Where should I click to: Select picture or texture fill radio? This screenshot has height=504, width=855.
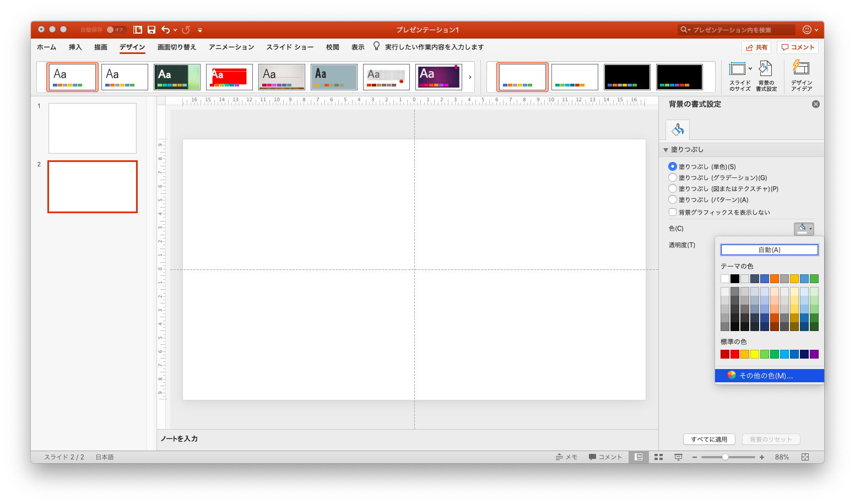[672, 188]
